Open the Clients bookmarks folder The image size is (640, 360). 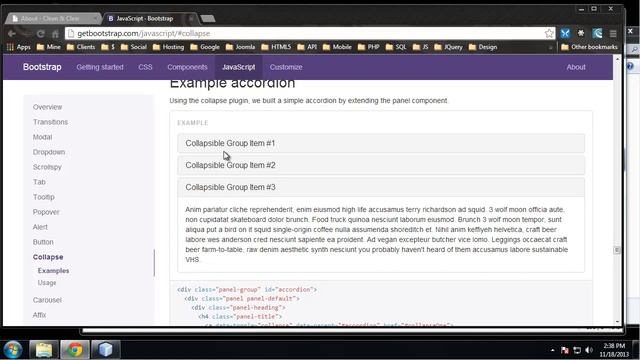(81, 47)
